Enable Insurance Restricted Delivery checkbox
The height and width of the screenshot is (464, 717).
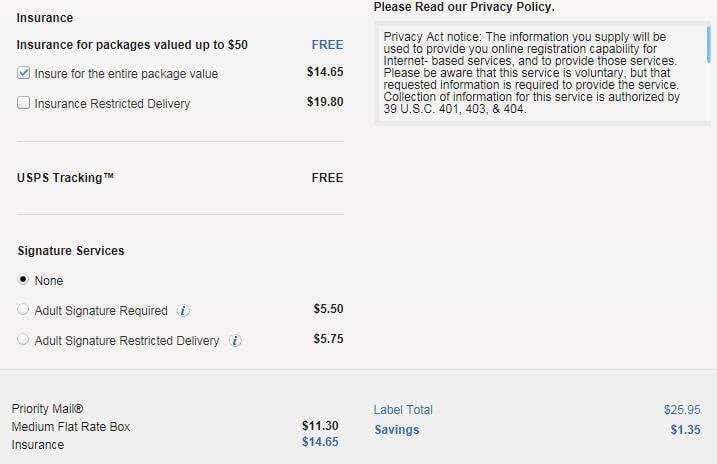click(x=24, y=103)
